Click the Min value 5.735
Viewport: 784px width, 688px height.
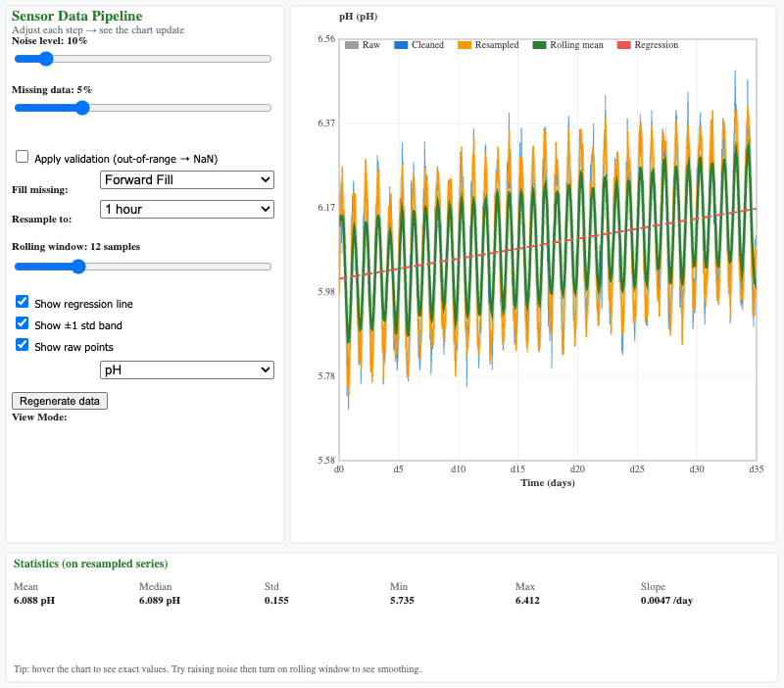pyautogui.click(x=402, y=601)
